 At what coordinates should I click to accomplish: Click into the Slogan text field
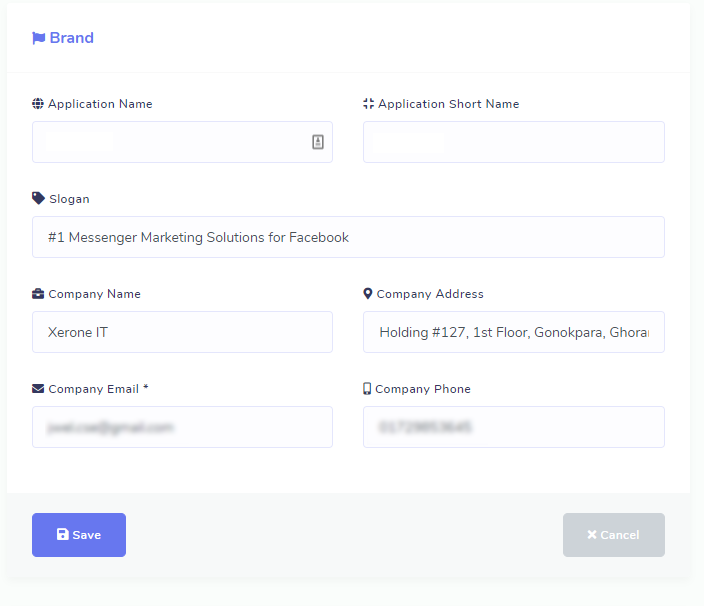(x=348, y=237)
